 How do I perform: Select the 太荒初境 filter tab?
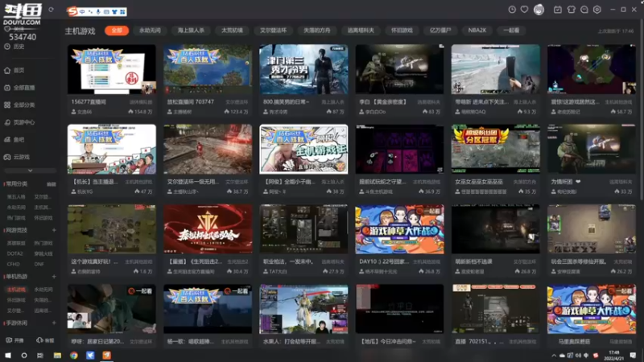pyautogui.click(x=232, y=31)
